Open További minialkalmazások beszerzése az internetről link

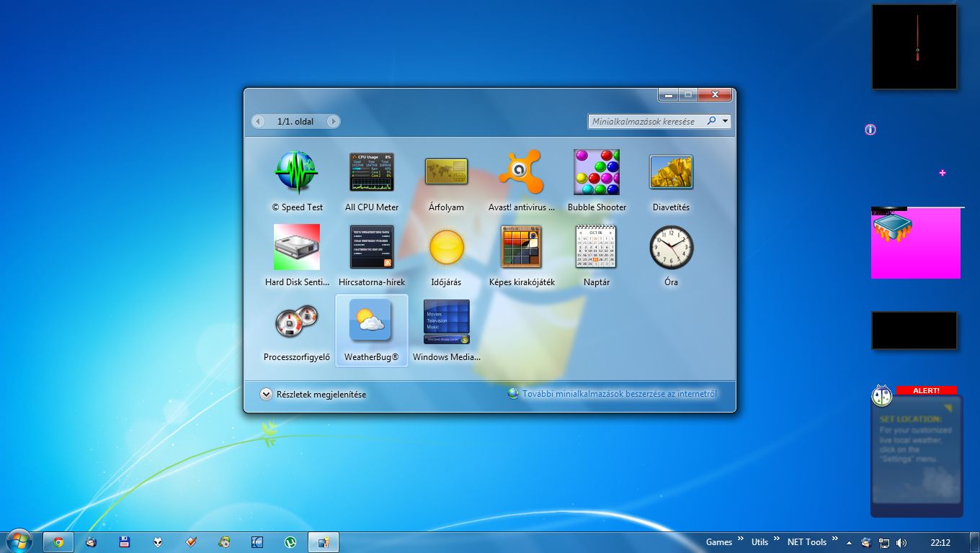(x=619, y=394)
